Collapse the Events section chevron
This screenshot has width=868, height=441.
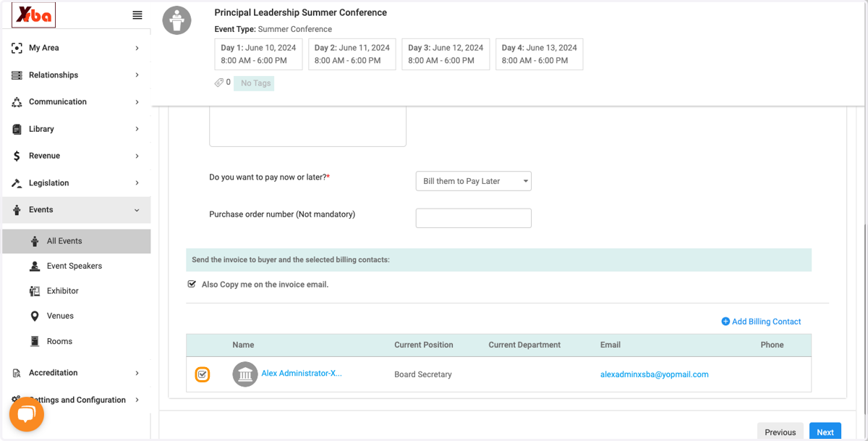click(x=137, y=210)
